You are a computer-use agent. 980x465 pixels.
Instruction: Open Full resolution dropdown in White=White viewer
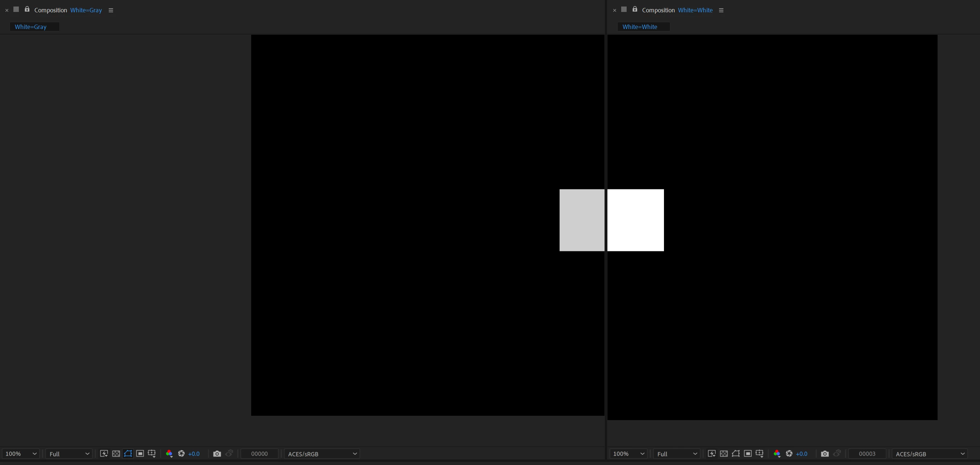677,454
